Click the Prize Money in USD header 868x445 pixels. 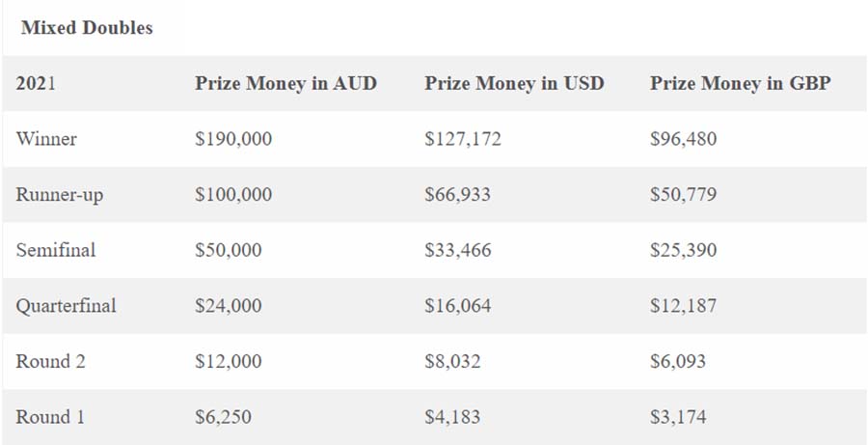click(514, 84)
